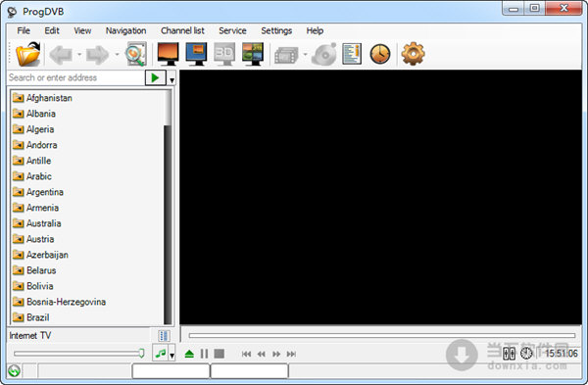Select the Algeria folder

[33, 129]
